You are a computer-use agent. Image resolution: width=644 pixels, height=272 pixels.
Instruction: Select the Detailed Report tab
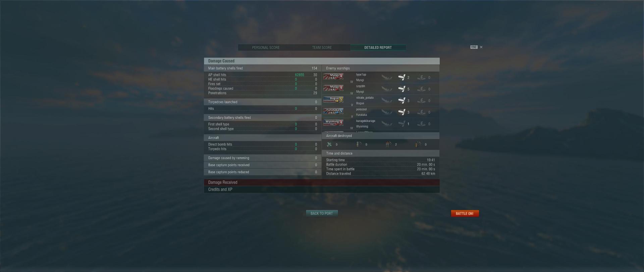[378, 48]
